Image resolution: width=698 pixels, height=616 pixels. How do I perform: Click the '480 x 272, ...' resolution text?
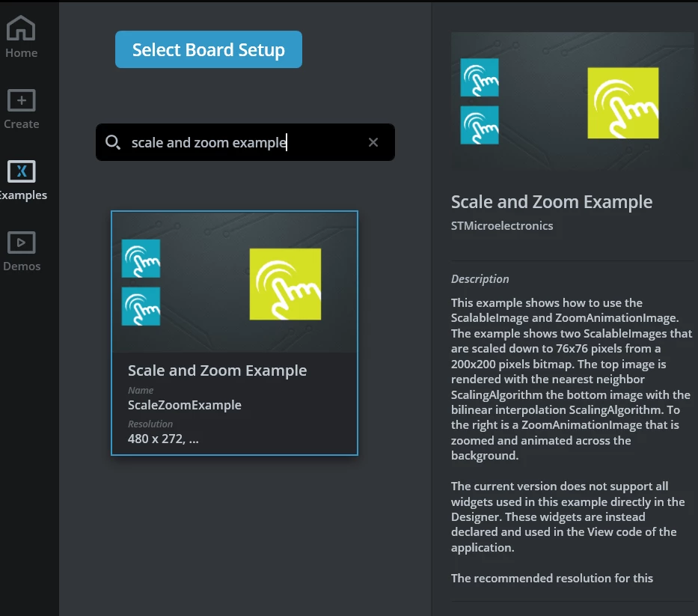pyautogui.click(x=163, y=439)
